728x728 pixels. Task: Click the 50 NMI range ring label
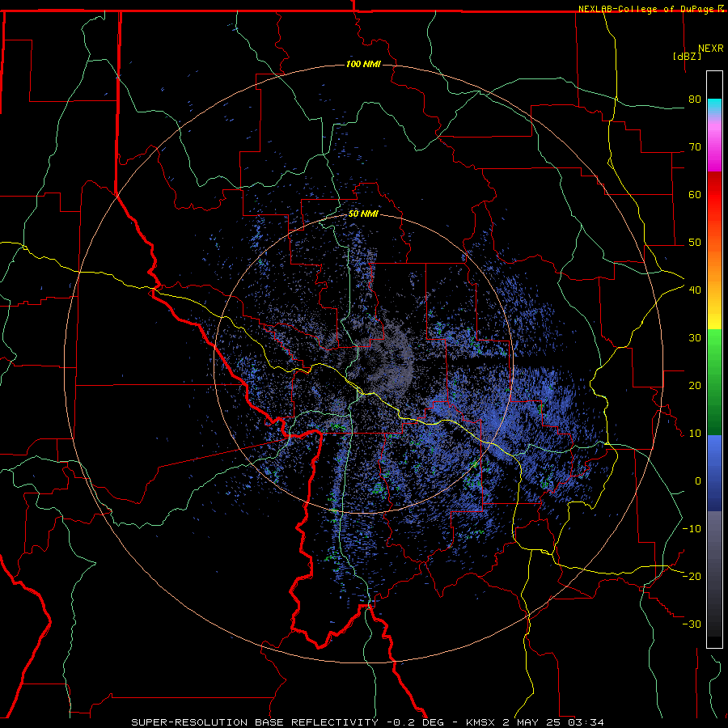363,214
